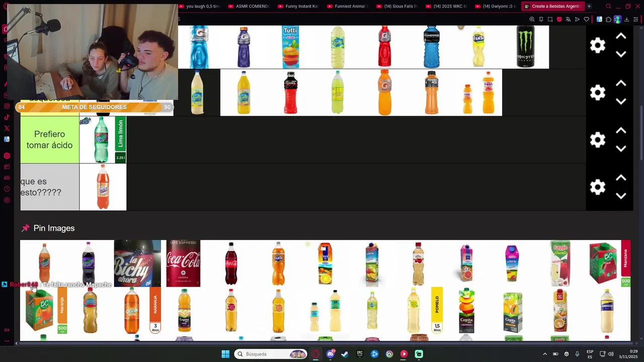Open X (Twitter) in Opera GX sidebar
The height and width of the screenshot is (362, 644).
click(x=7, y=128)
